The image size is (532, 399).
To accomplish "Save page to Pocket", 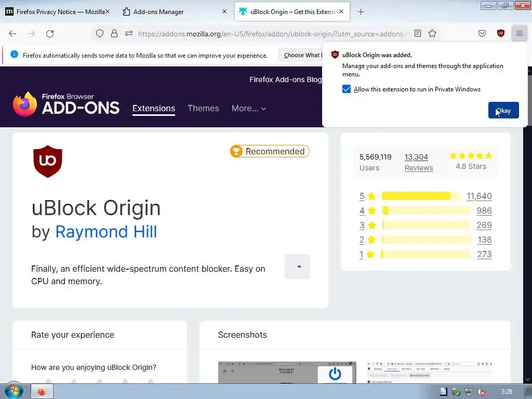I will pyautogui.click(x=482, y=33).
